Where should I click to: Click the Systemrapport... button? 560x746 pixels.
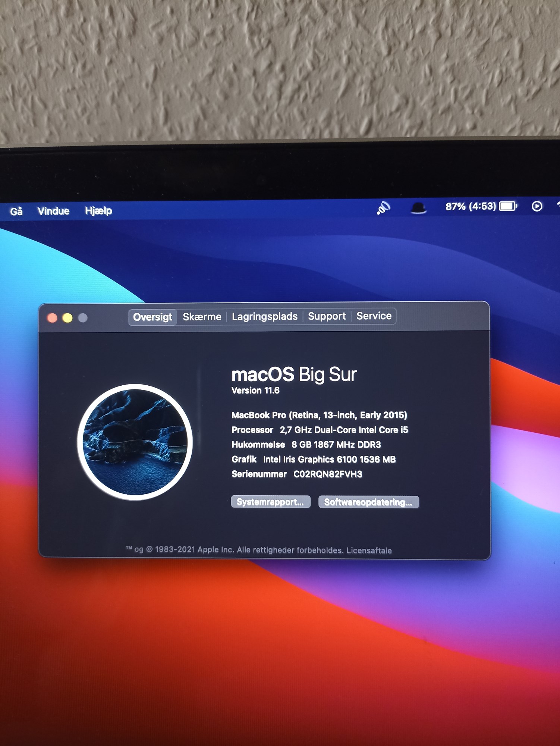click(x=271, y=502)
